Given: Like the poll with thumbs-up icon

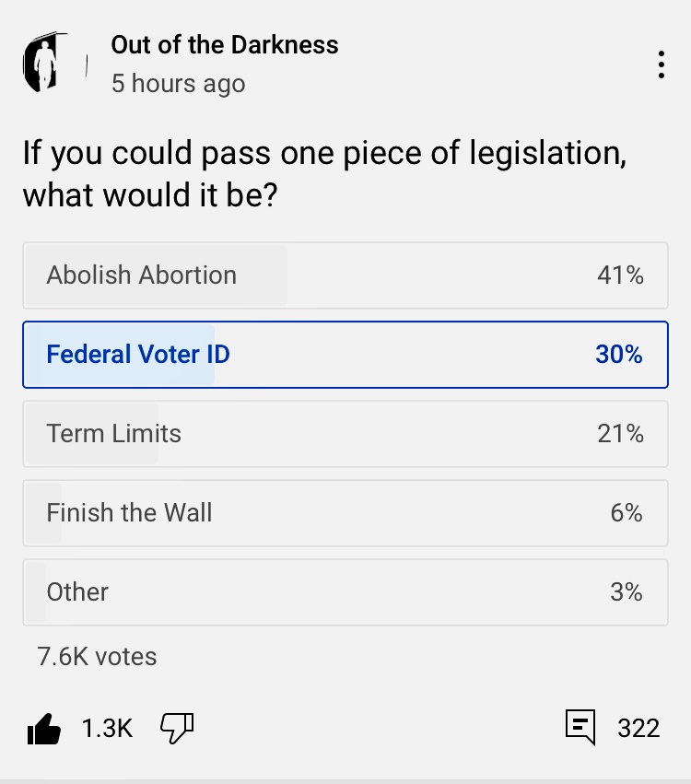Looking at the screenshot, I should (x=43, y=729).
